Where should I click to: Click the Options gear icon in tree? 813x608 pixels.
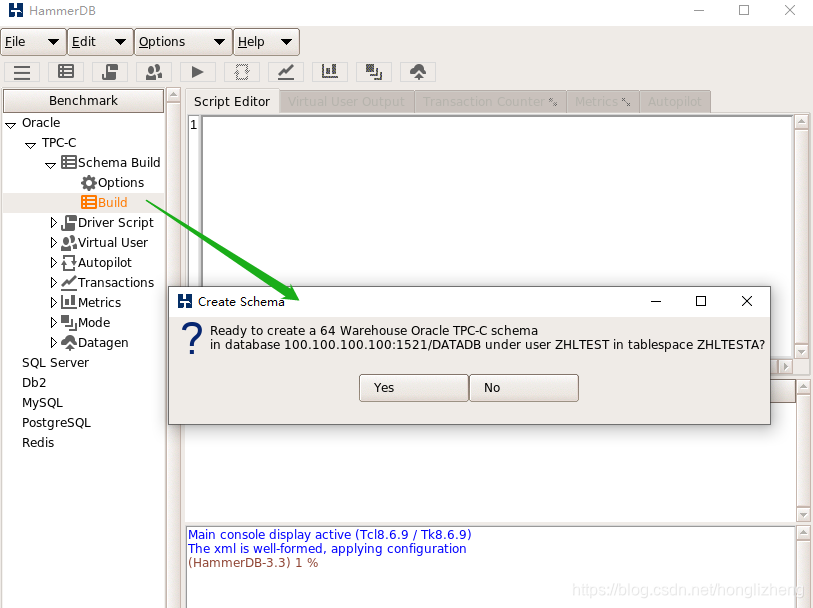click(89, 182)
